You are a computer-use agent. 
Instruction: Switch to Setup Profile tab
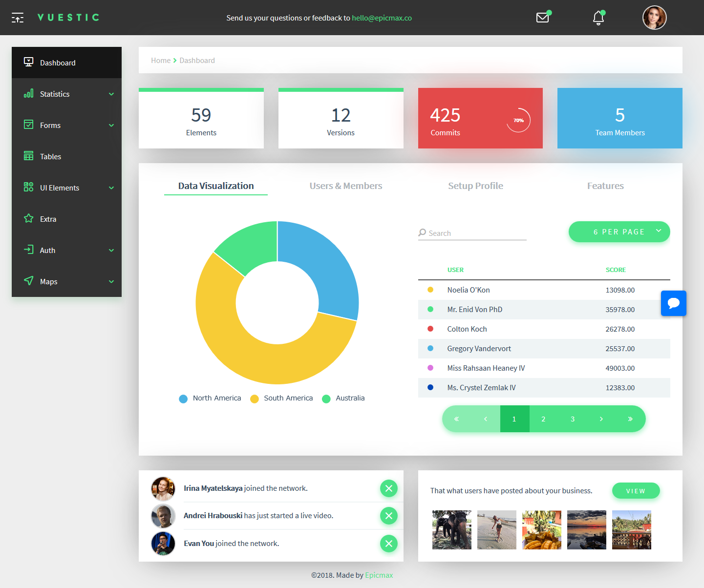(475, 186)
